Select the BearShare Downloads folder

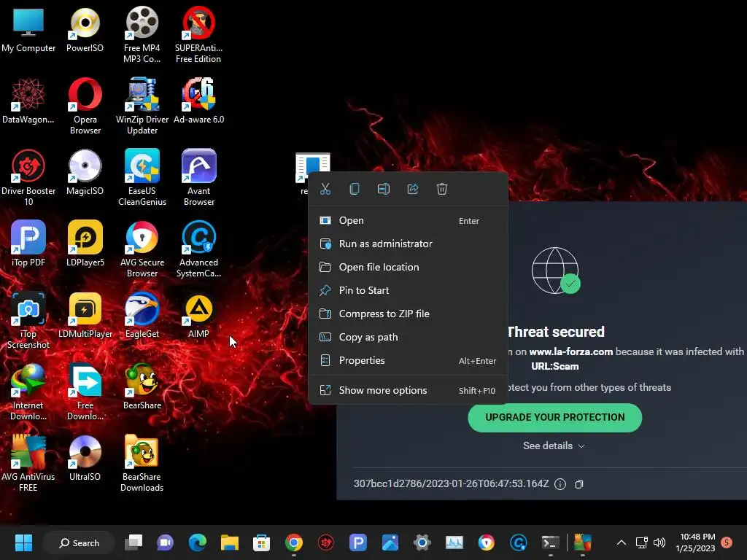(x=142, y=464)
